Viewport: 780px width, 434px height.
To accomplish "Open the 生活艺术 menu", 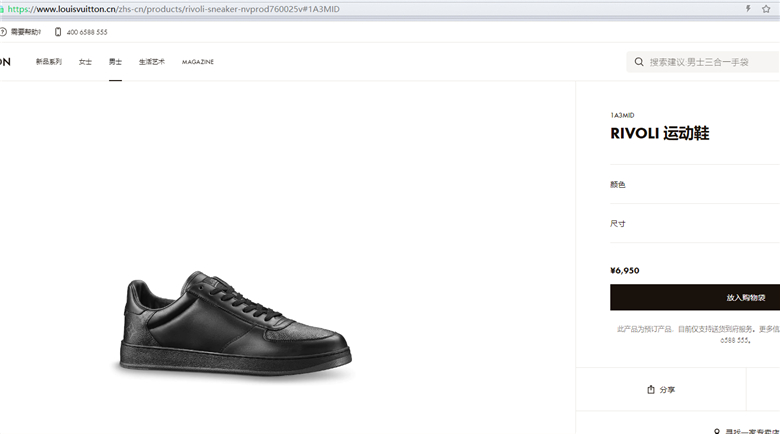I will point(152,62).
